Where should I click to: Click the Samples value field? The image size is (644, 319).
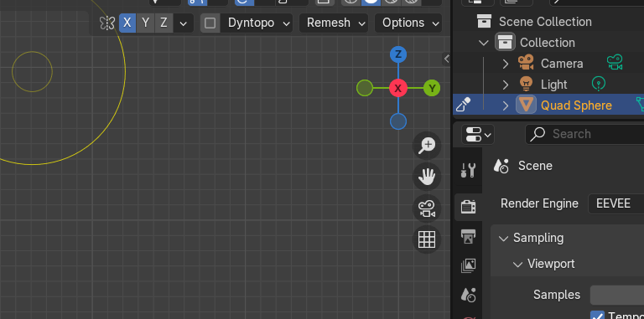click(x=617, y=295)
